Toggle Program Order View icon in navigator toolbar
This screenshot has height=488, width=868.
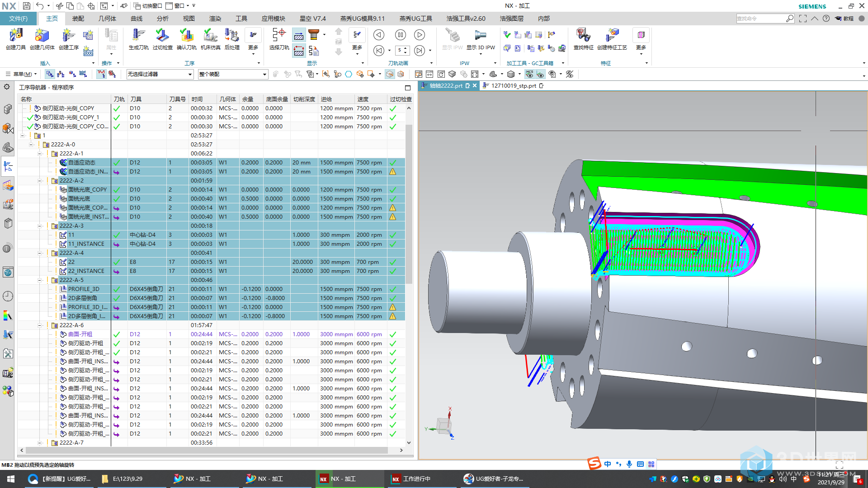pyautogui.click(x=50, y=74)
